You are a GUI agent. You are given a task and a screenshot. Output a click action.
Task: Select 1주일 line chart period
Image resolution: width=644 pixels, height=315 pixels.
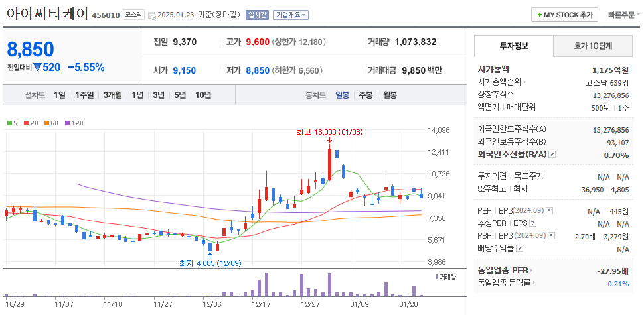click(84, 95)
